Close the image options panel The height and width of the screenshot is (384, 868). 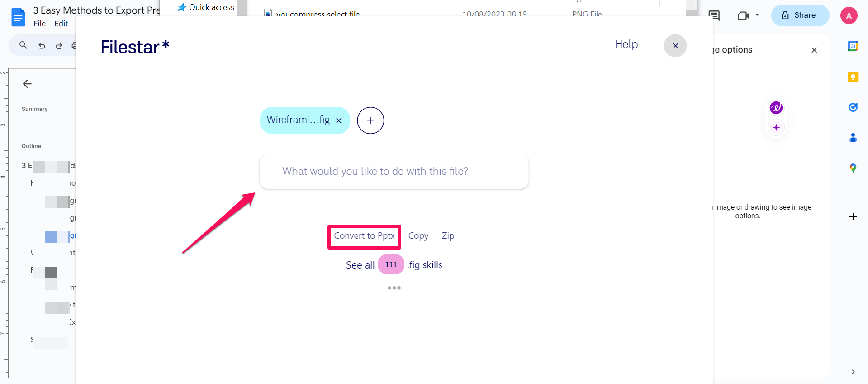(x=814, y=50)
